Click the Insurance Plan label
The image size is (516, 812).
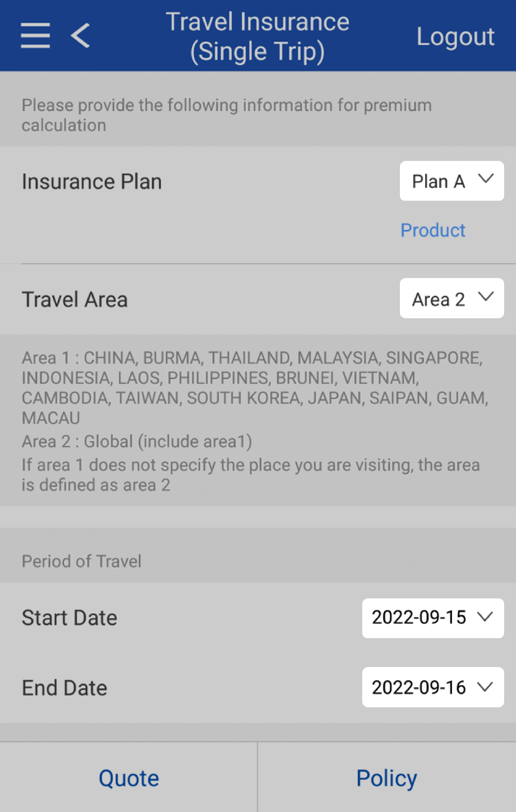92,182
